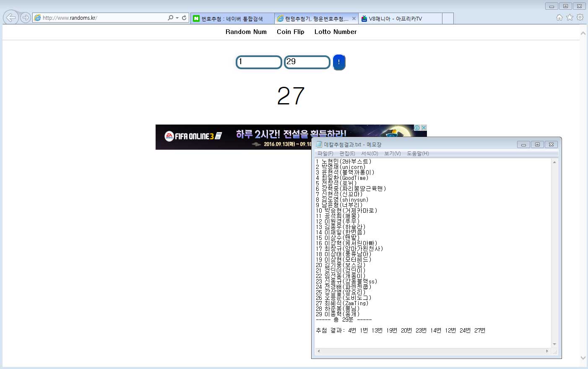Click 27번 at the end of draw results
The height and width of the screenshot is (369, 588).
tap(480, 330)
